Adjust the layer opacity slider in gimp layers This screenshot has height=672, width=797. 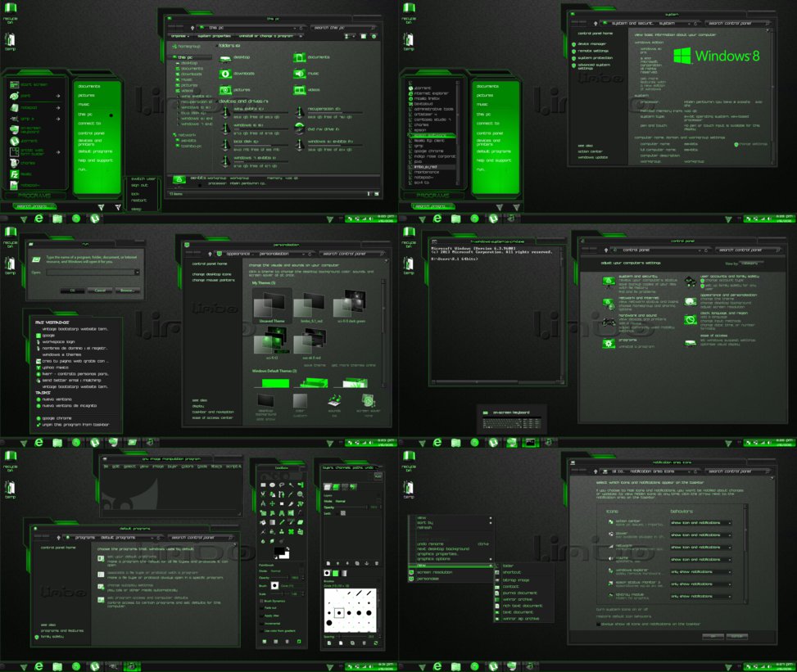point(351,507)
